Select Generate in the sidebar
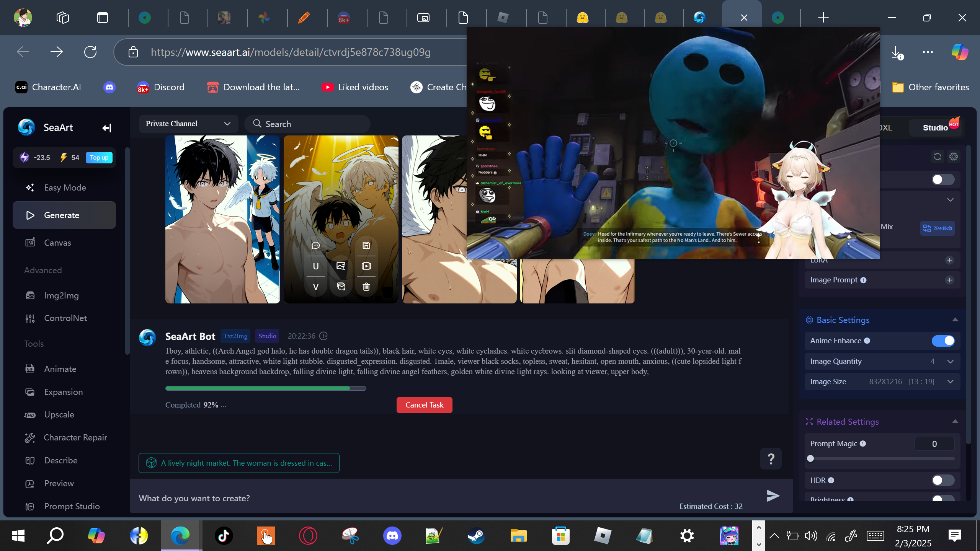The width and height of the screenshot is (980, 551). [64, 215]
